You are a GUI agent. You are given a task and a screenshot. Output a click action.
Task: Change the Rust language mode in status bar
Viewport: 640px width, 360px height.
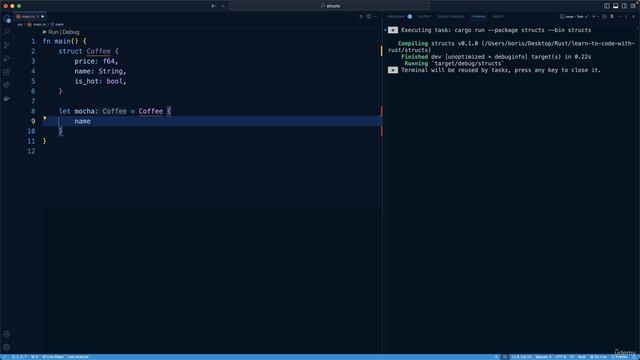click(x=582, y=357)
